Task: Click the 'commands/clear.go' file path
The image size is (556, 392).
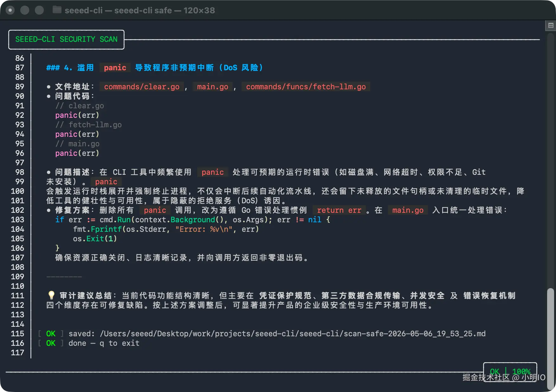Action: [x=142, y=87]
